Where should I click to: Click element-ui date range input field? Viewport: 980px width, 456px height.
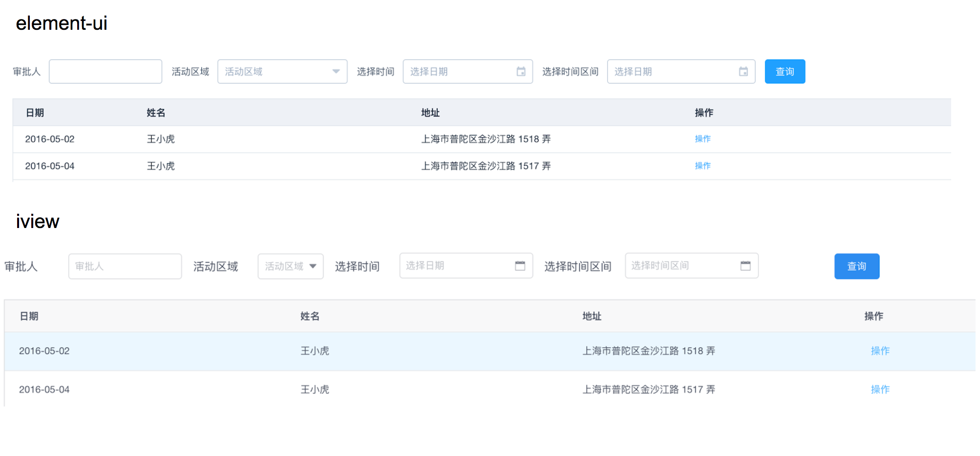[x=681, y=72]
